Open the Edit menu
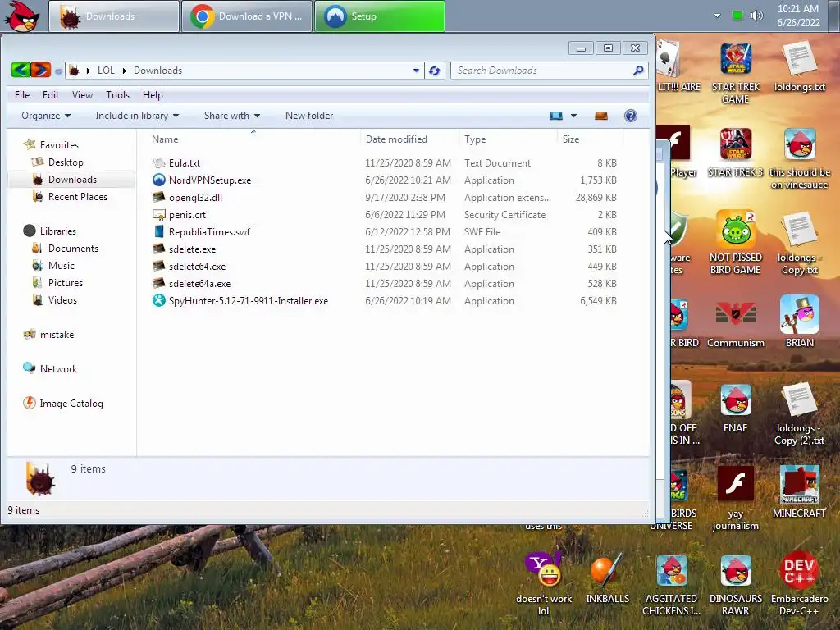Viewport: 840px width, 630px height. [x=51, y=95]
